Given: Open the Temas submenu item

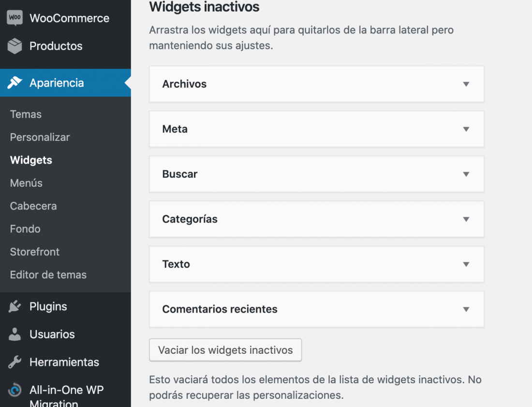Looking at the screenshot, I should pos(26,114).
